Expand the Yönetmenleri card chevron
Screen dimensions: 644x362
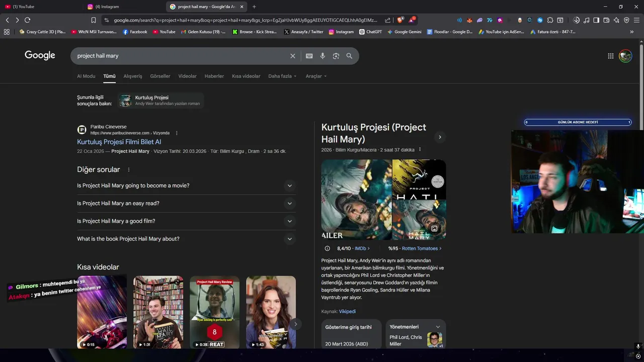(438, 327)
